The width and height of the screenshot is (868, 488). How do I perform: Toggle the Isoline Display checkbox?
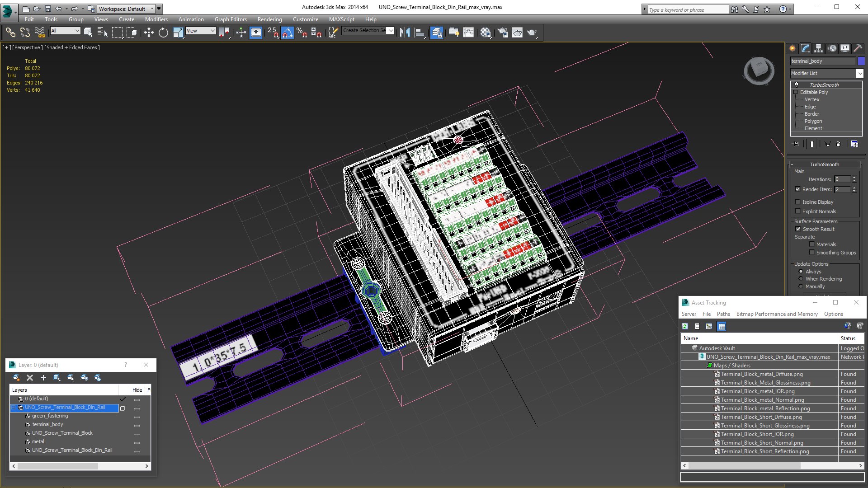[x=798, y=202]
